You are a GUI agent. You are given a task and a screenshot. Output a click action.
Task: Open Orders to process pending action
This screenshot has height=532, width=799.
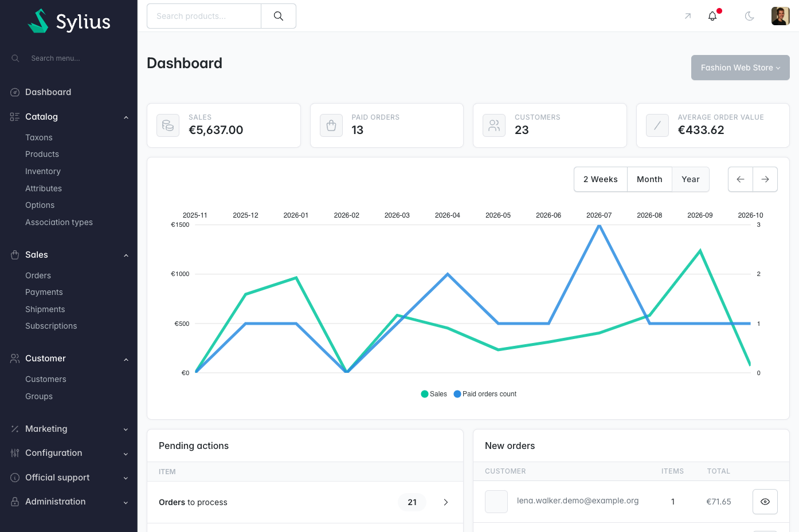(305, 502)
